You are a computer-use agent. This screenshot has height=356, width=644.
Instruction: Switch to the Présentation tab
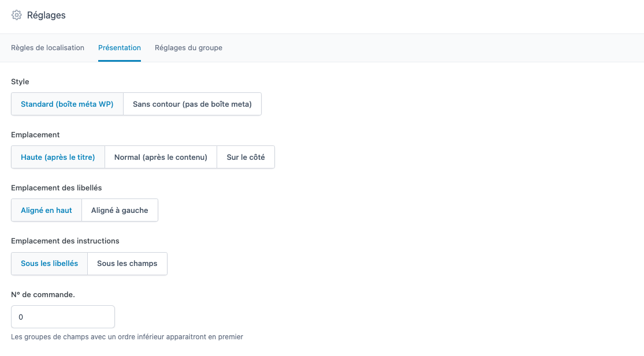point(120,48)
